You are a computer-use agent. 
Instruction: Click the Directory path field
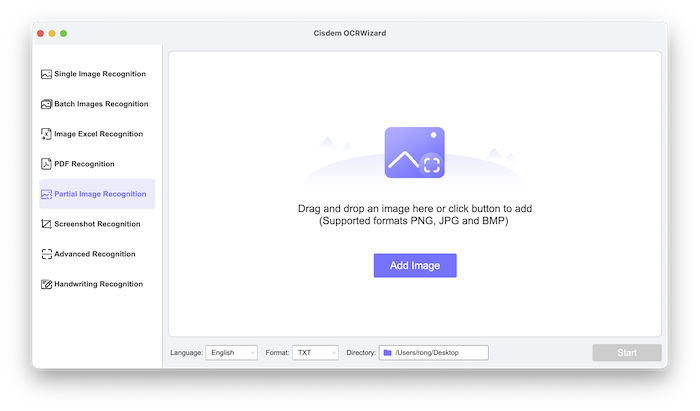click(x=438, y=353)
